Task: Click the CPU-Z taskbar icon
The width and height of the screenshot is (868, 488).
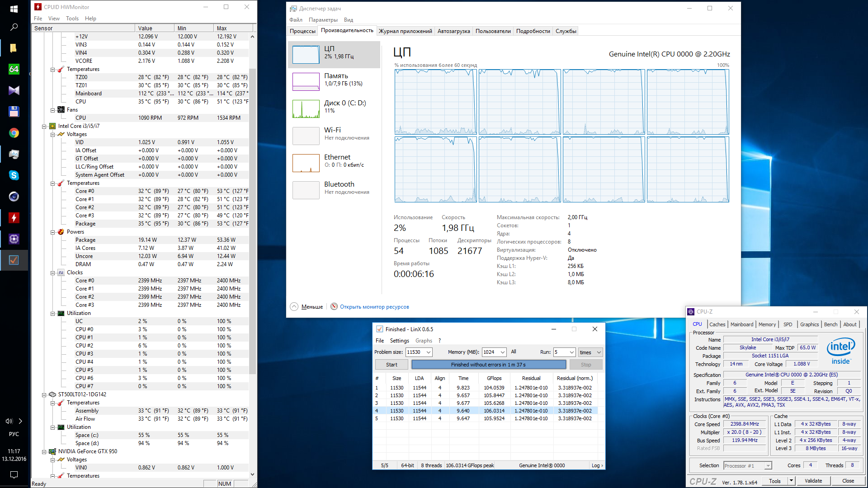Action: coord(14,239)
